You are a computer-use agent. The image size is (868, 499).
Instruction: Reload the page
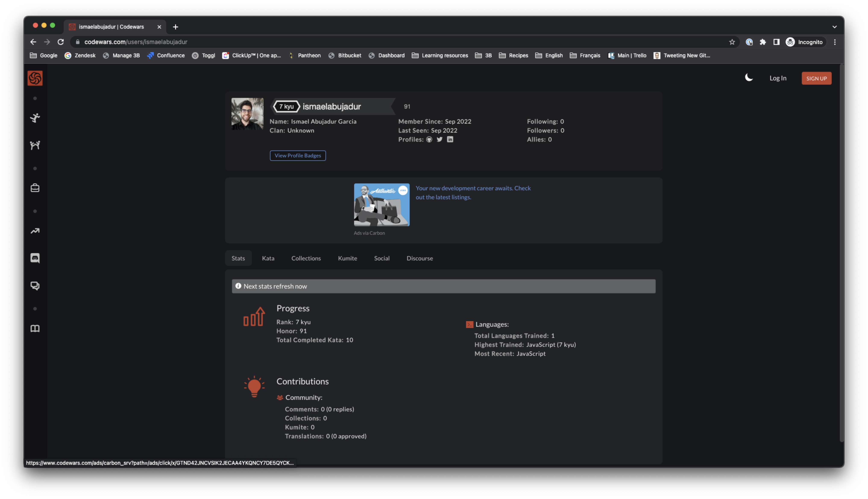61,42
